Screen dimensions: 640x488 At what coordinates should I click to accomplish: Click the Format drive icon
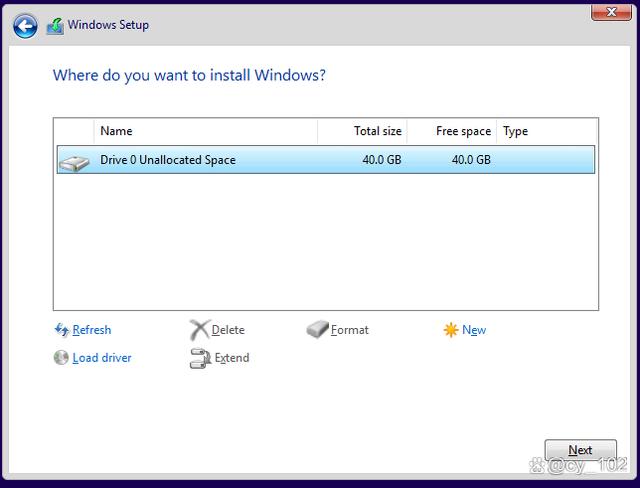pos(318,329)
